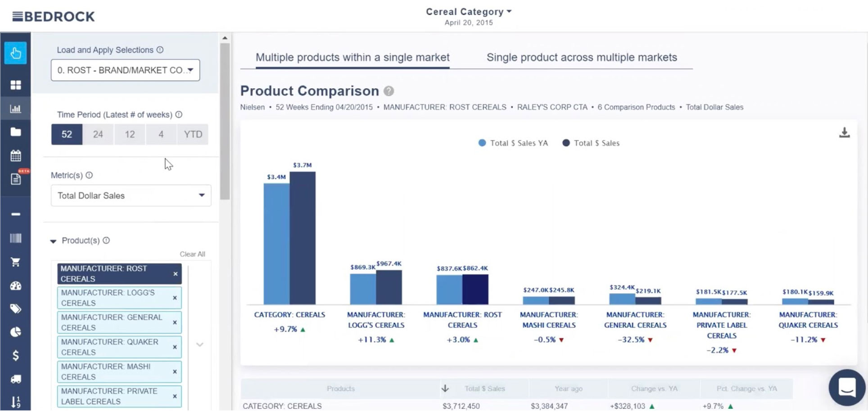868x412 pixels.
Task: Open the folder icon in sidebar
Action: pyautogui.click(x=16, y=132)
